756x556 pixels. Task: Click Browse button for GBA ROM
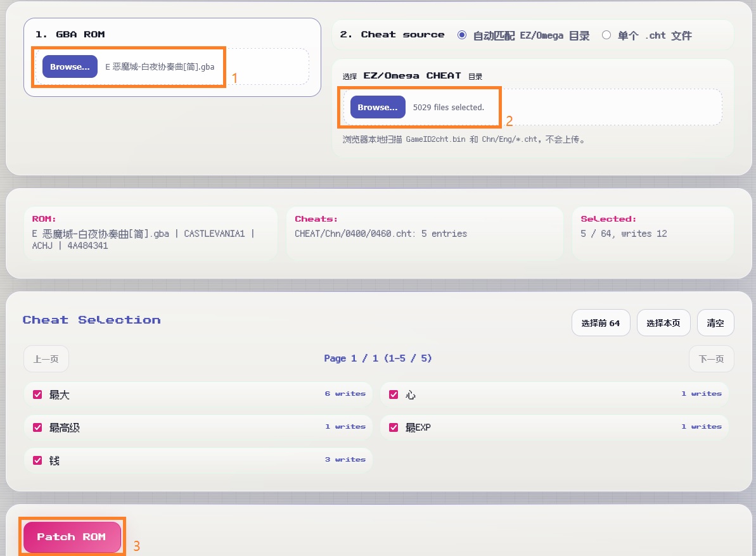coord(70,66)
